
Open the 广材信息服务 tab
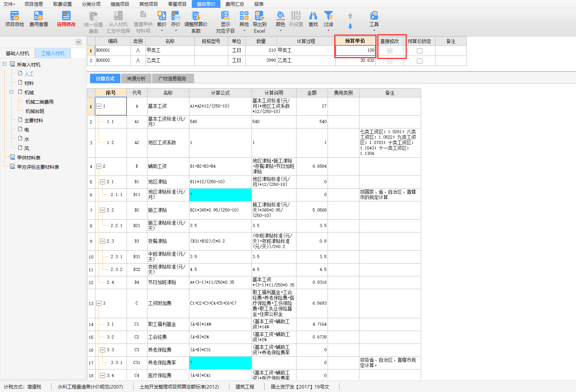[x=172, y=79]
